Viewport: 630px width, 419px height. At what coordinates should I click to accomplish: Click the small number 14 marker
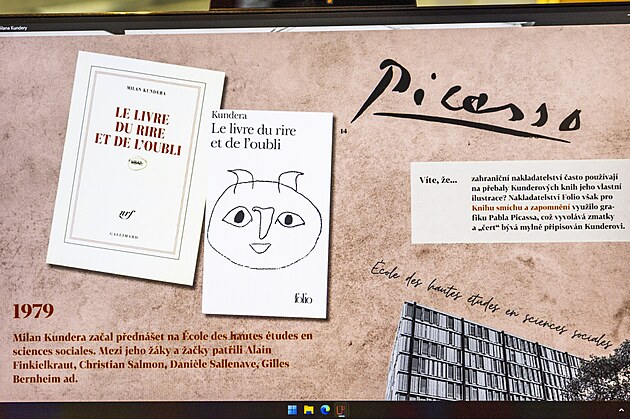pos(343,131)
